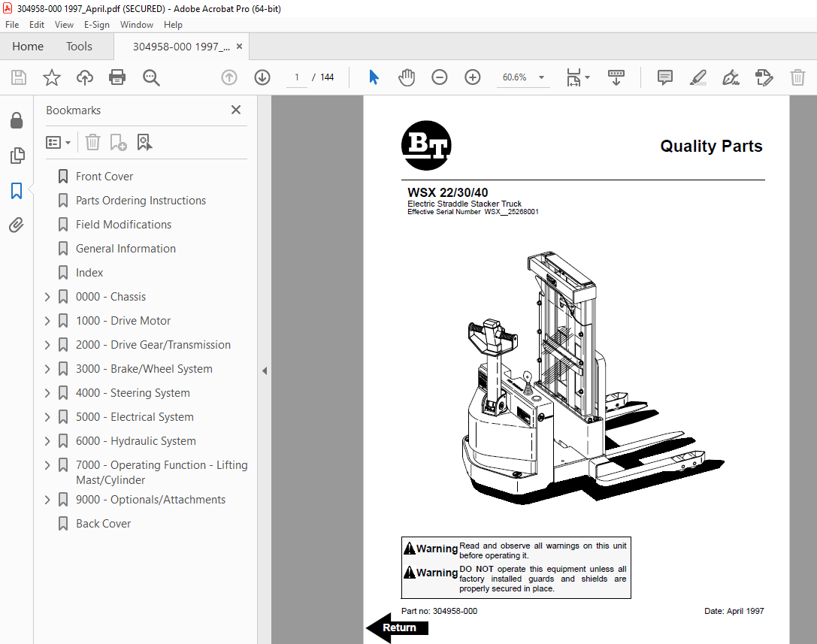This screenshot has height=644, width=817.
Task: Click the stamp/edit page tool icon
Action: 764,77
